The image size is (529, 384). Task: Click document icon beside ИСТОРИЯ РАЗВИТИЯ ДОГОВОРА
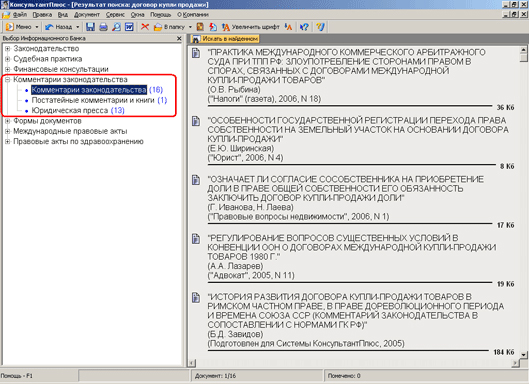(196, 297)
